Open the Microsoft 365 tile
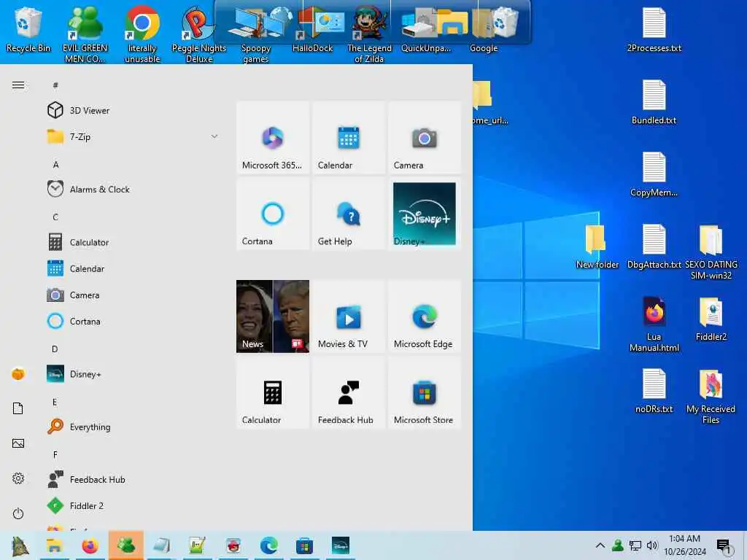The image size is (747, 560). pos(273,138)
